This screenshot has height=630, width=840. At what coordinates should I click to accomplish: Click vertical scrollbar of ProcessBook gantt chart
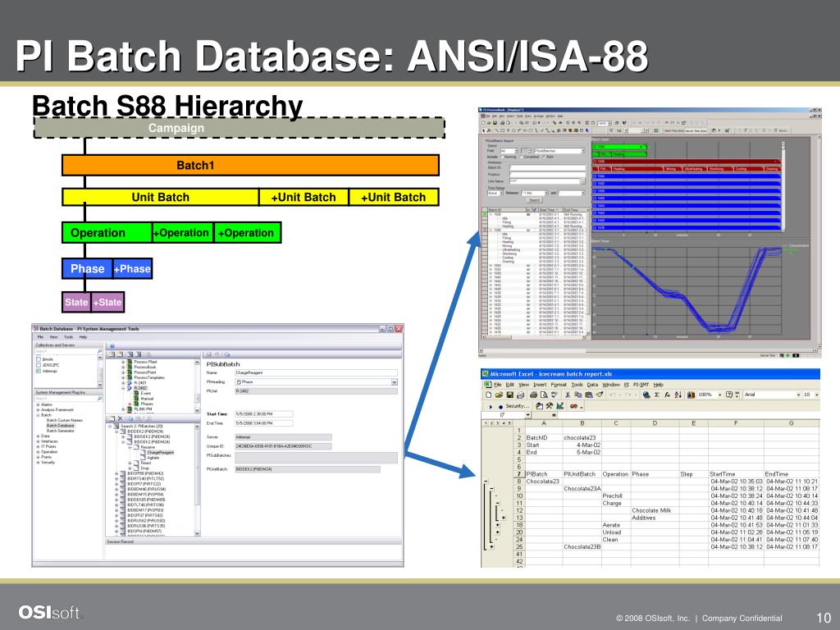(x=783, y=186)
